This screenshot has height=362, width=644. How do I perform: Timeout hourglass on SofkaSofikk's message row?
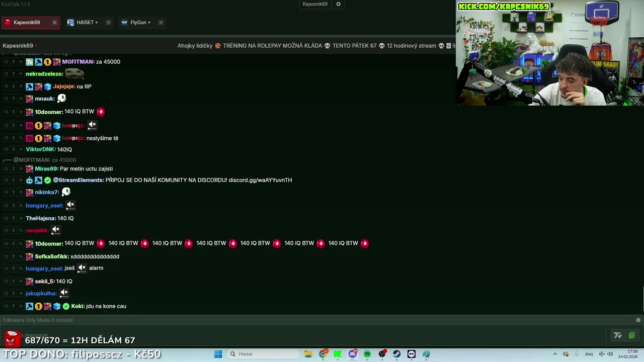(x=14, y=256)
